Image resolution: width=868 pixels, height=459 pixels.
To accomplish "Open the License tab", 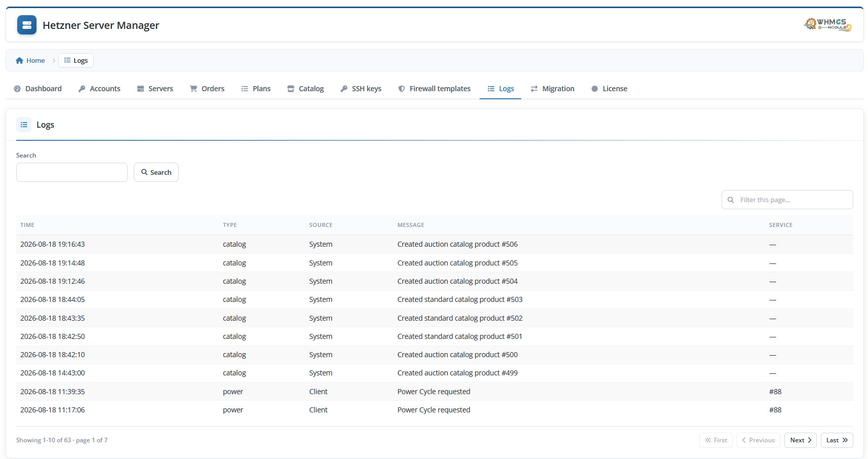I will click(609, 89).
